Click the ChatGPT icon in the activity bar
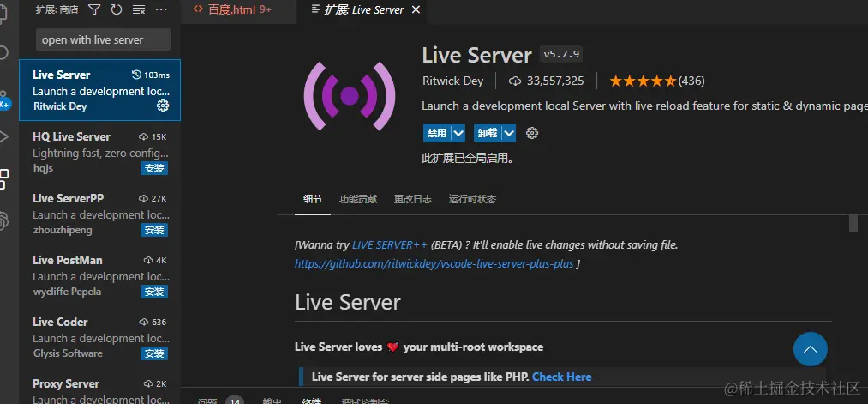This screenshot has height=404, width=868. (3, 220)
